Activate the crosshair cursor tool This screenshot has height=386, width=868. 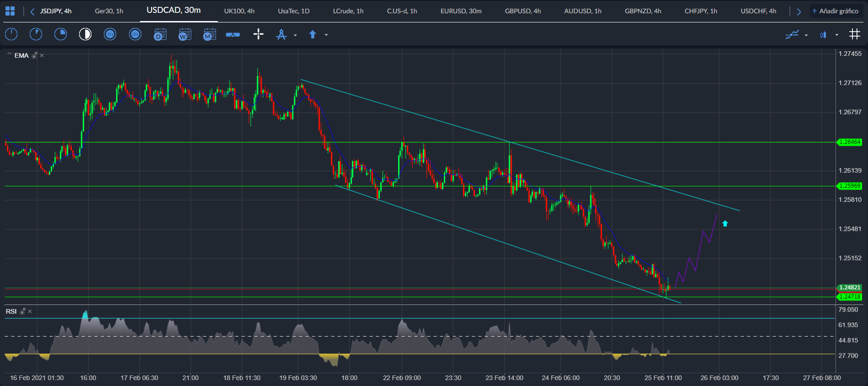[259, 34]
